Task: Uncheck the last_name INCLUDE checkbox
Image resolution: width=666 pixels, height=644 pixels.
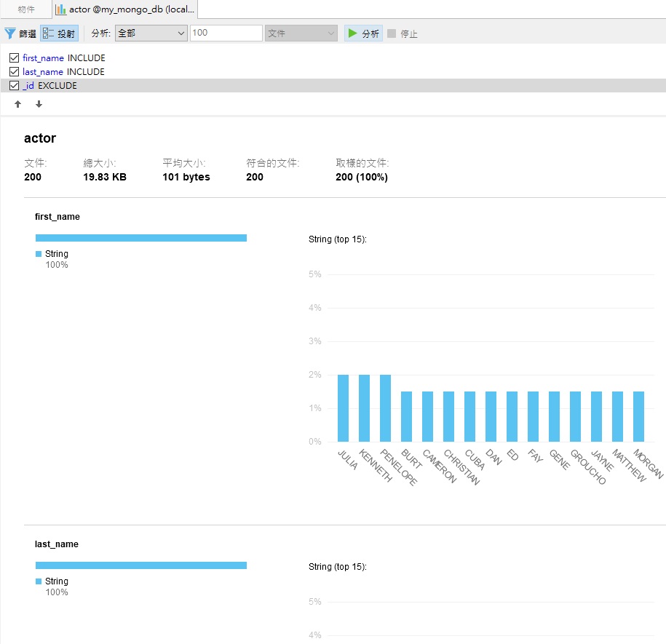Action: pyautogui.click(x=14, y=71)
